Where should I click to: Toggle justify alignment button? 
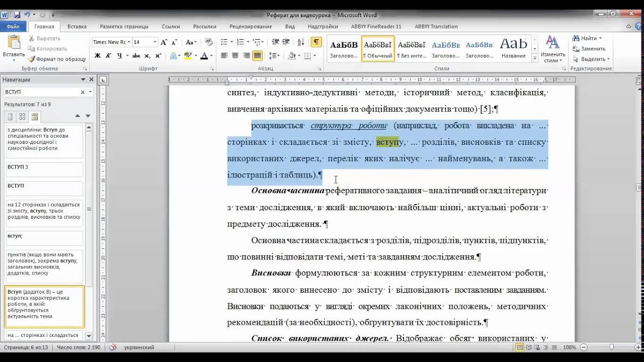tap(257, 56)
